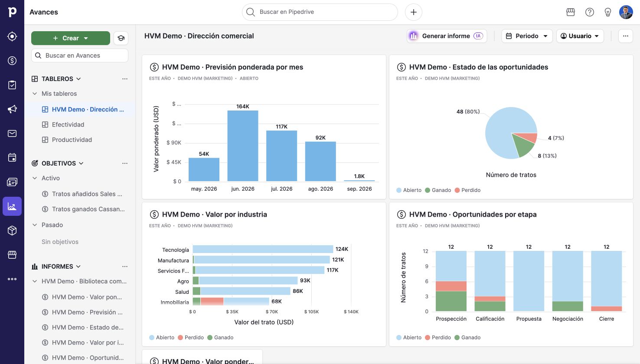Toggle Ganado legend in Valor por industria
The image size is (640, 364).
coord(220,338)
